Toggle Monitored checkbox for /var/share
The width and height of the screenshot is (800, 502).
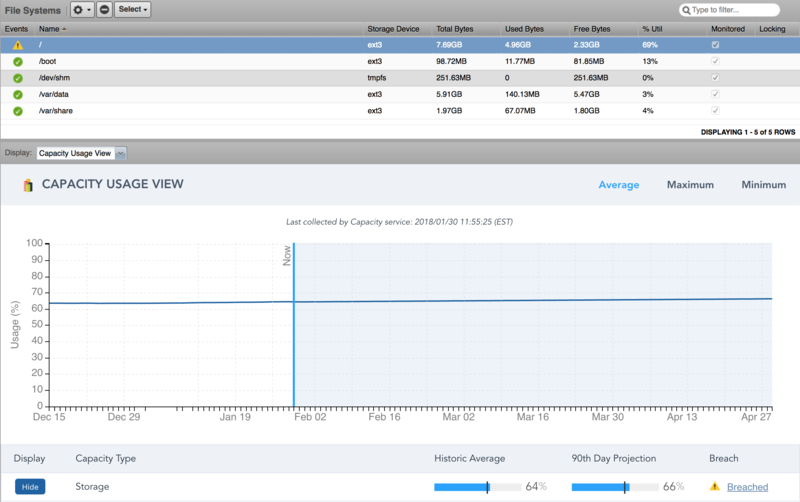tap(715, 110)
